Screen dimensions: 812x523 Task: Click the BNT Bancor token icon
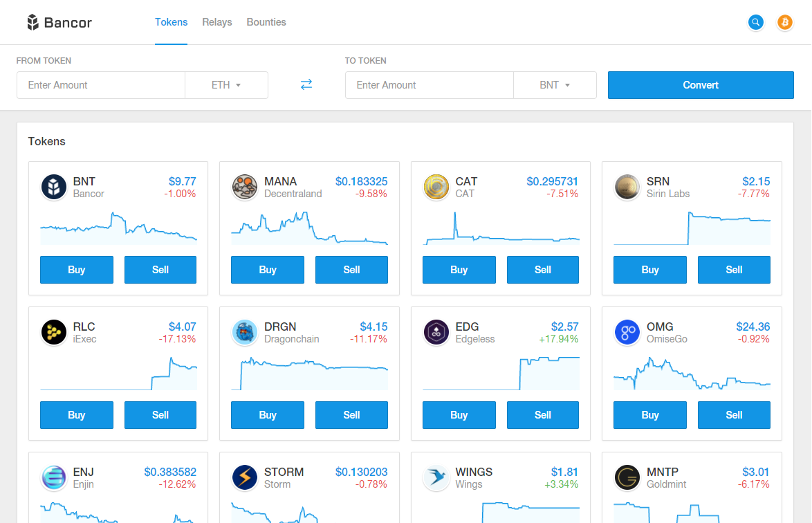point(54,187)
